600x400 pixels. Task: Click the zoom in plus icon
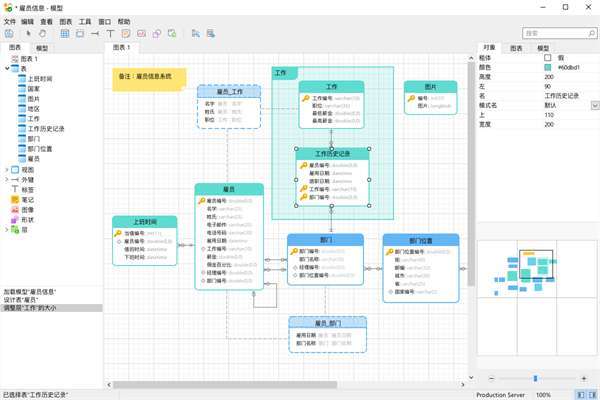pos(584,379)
